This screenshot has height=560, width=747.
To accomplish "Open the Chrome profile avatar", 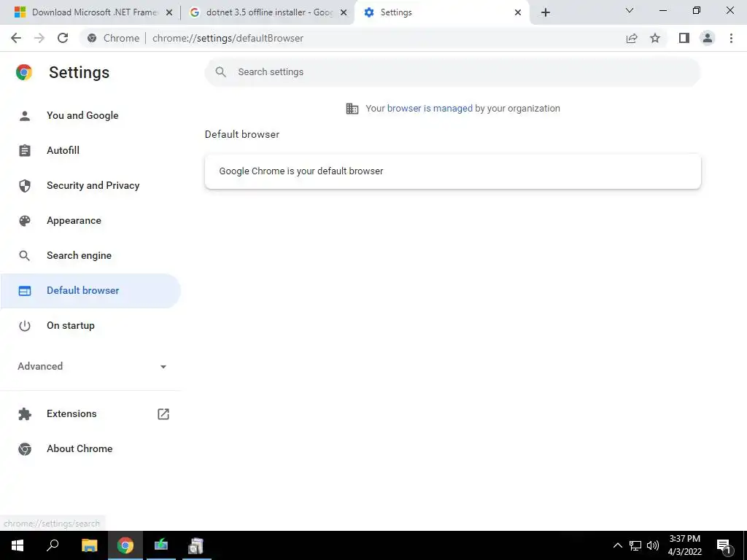I will pyautogui.click(x=708, y=38).
